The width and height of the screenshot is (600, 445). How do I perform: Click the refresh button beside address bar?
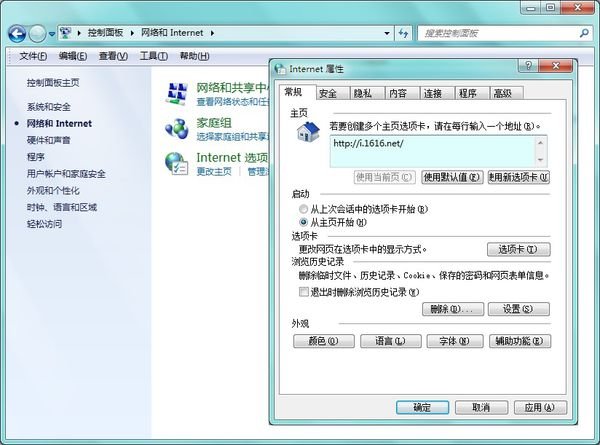click(x=403, y=33)
